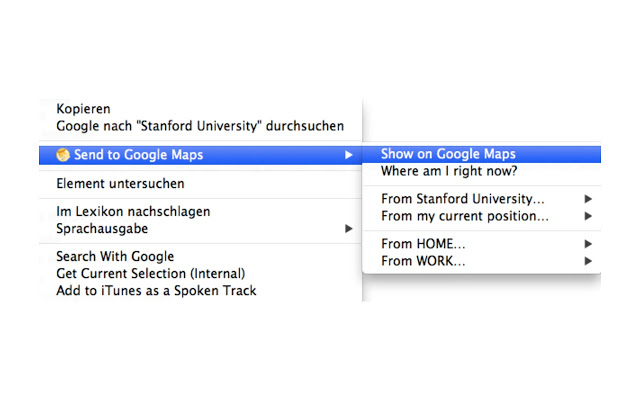
Task: Click the Send to Google Maps globe icon
Action: (63, 155)
